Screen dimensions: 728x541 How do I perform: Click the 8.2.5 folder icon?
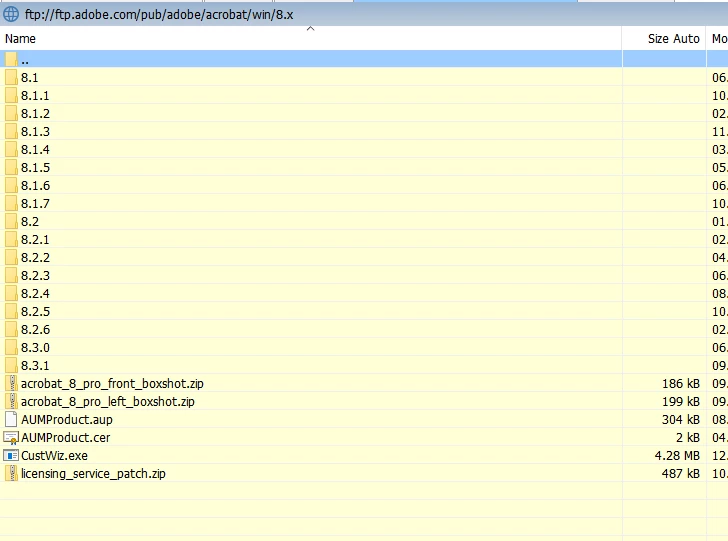(x=11, y=311)
